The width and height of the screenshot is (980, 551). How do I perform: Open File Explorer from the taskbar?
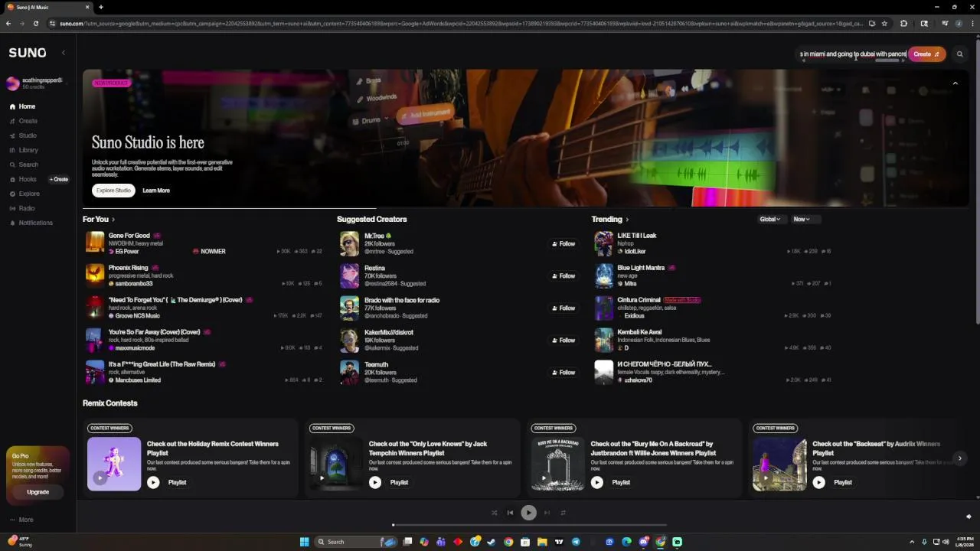click(x=542, y=542)
